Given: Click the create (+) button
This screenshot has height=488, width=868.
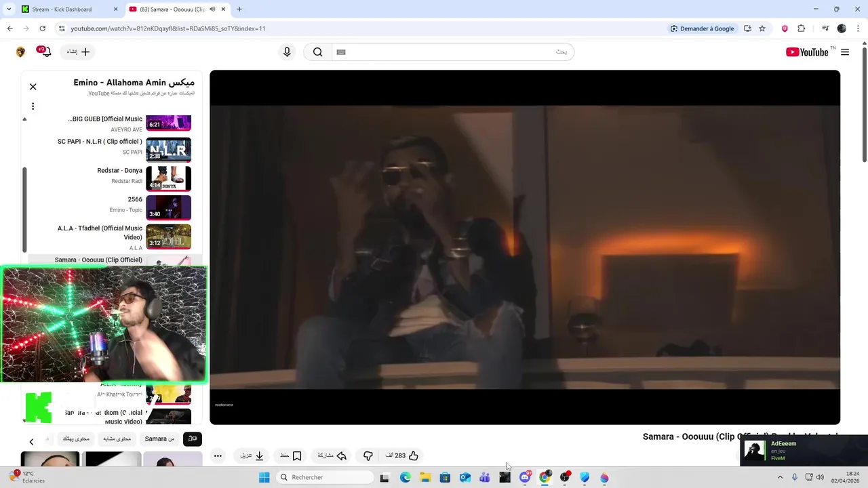Looking at the screenshot, I should pos(79,52).
